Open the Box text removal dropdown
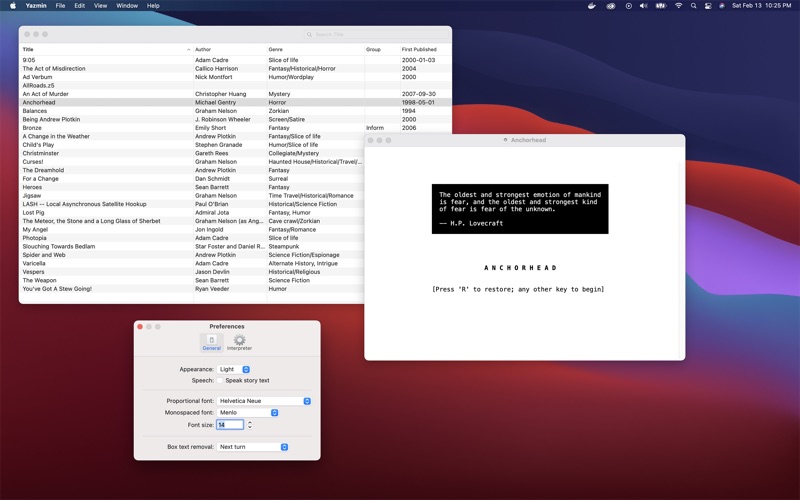 click(x=253, y=446)
